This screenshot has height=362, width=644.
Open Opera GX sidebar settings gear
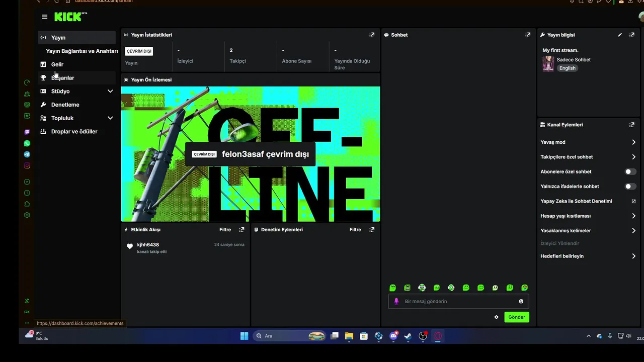[x=27, y=215]
